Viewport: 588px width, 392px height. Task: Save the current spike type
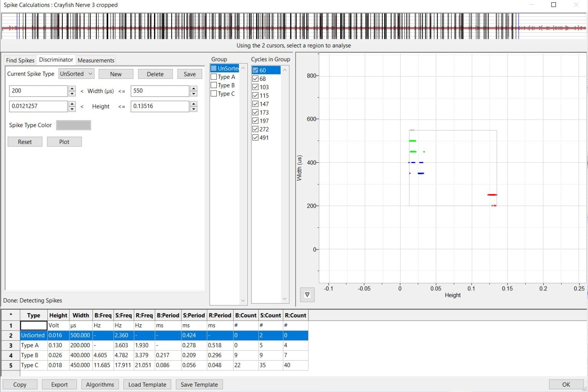(189, 74)
